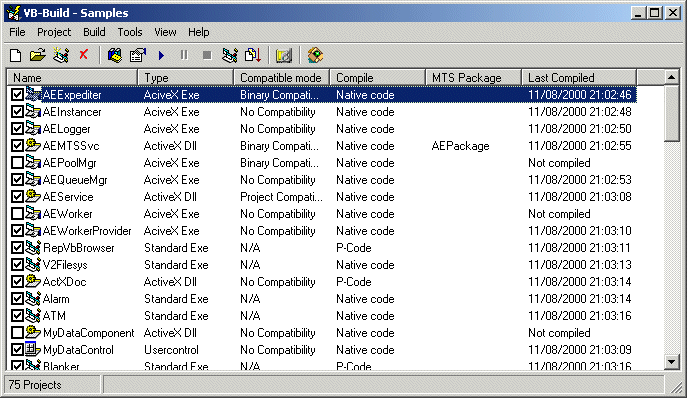
Task: Click the New project group toolbar icon
Action: click(x=15, y=55)
